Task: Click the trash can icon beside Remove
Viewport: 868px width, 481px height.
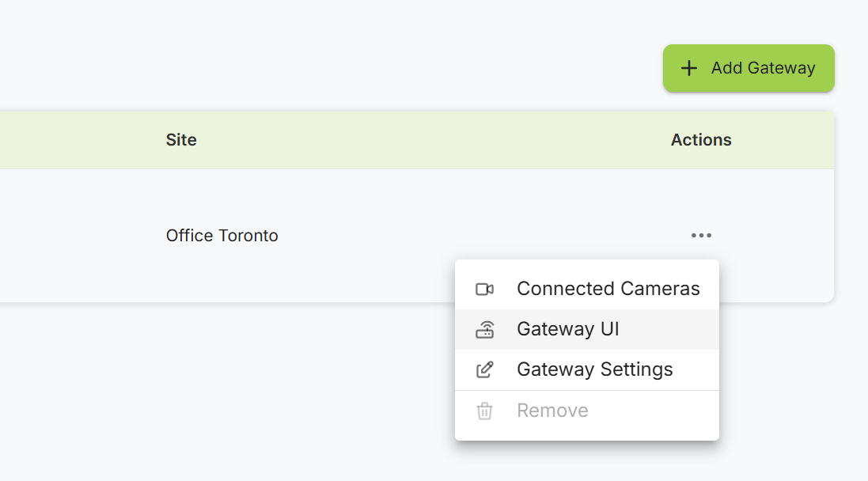Action: 484,411
